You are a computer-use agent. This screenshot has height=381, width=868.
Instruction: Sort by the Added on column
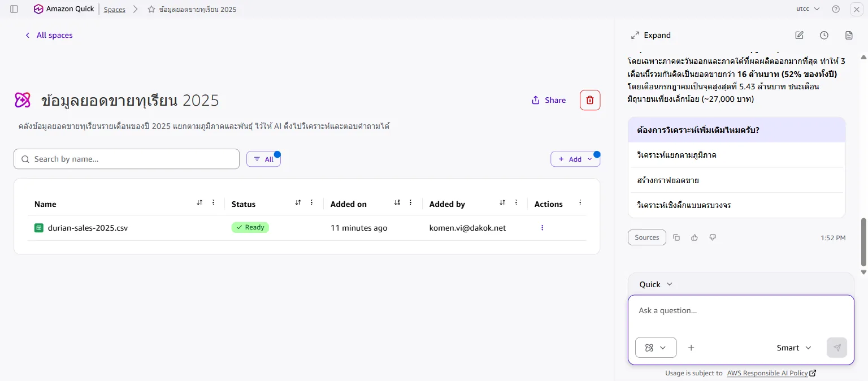click(397, 203)
